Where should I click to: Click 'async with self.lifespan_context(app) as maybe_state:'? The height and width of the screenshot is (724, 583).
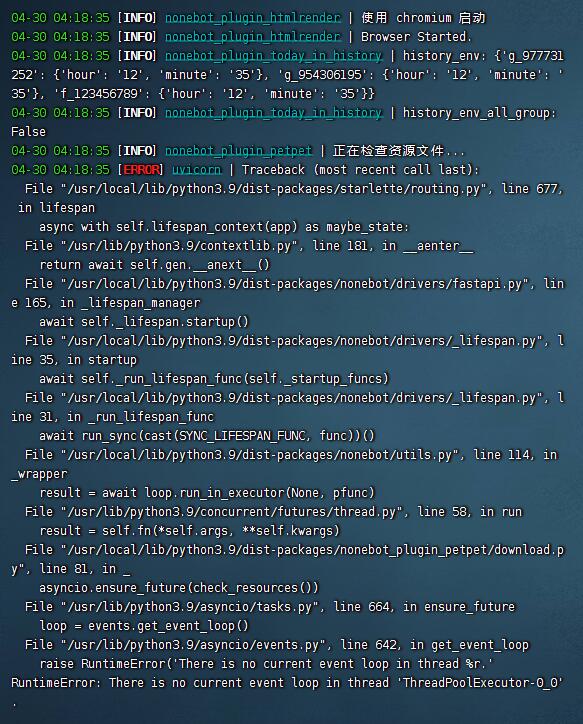tap(224, 227)
